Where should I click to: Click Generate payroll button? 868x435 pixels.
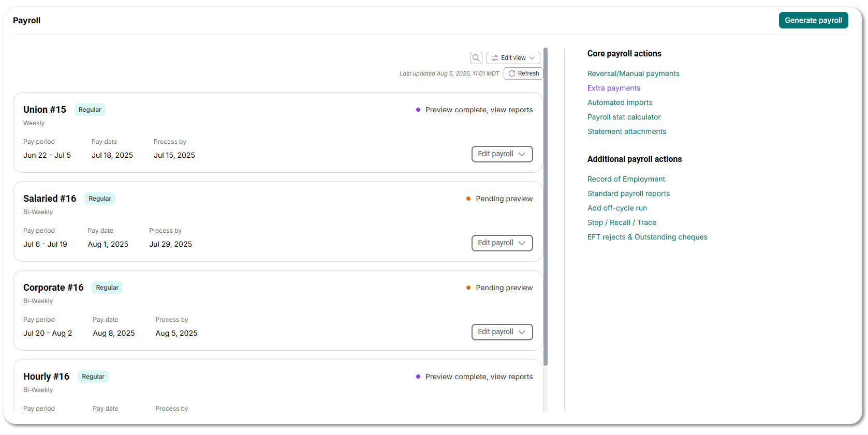point(813,20)
